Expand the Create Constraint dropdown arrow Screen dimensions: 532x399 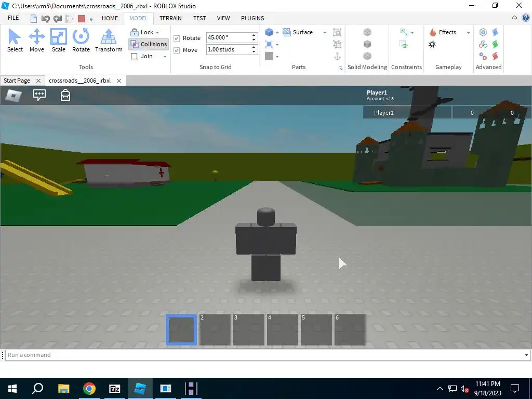tap(412, 33)
